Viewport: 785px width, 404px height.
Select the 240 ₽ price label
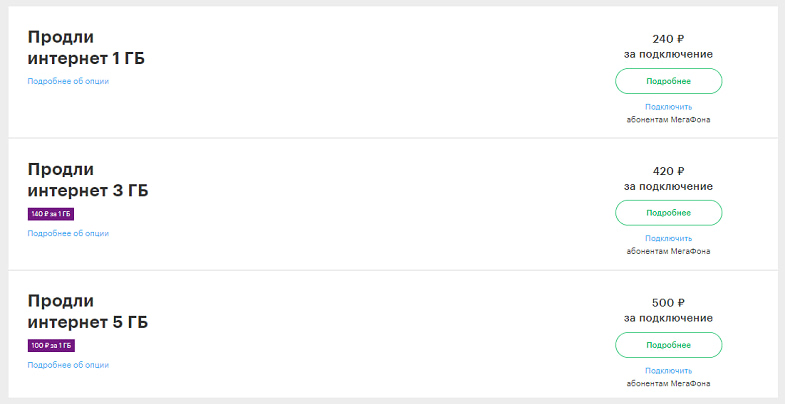[x=668, y=39]
